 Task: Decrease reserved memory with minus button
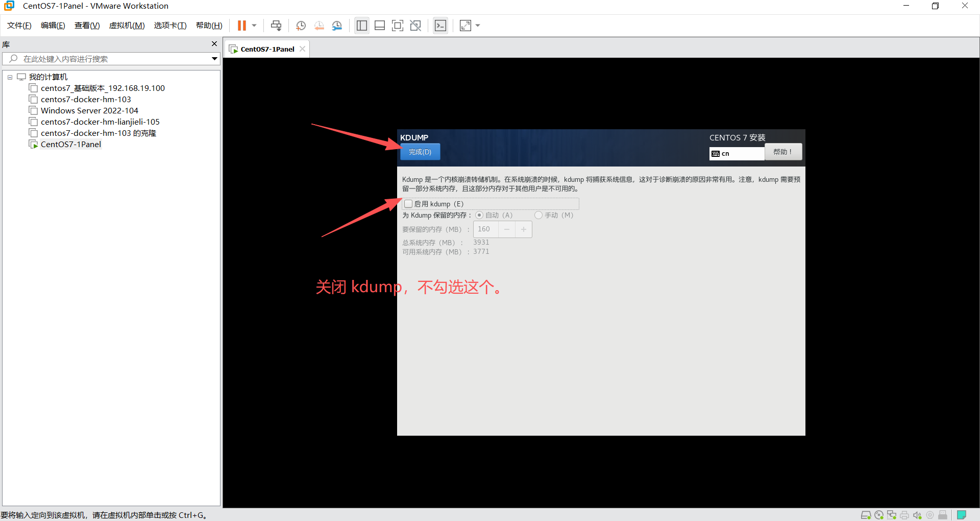(x=507, y=229)
